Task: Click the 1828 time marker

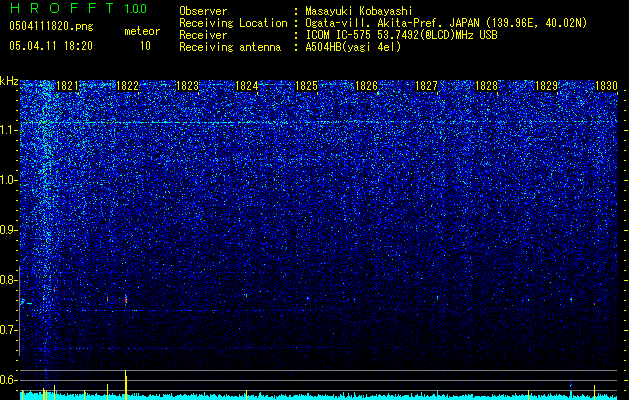Action: [487, 85]
